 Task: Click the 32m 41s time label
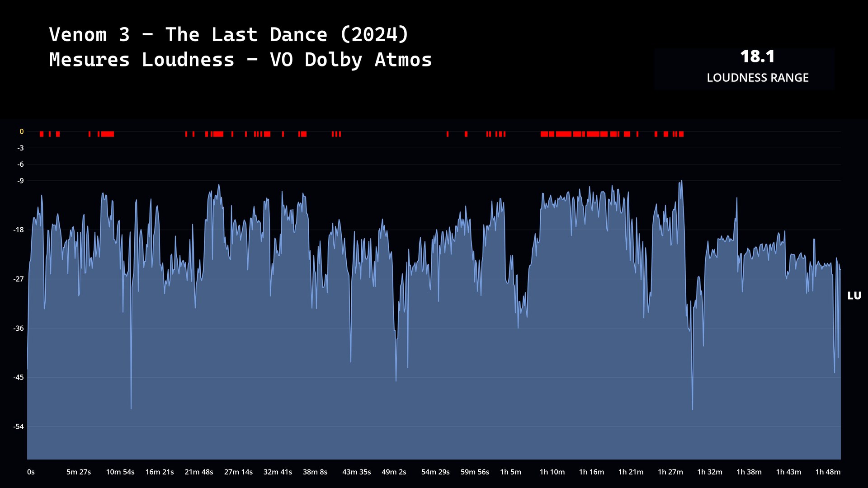278,472
